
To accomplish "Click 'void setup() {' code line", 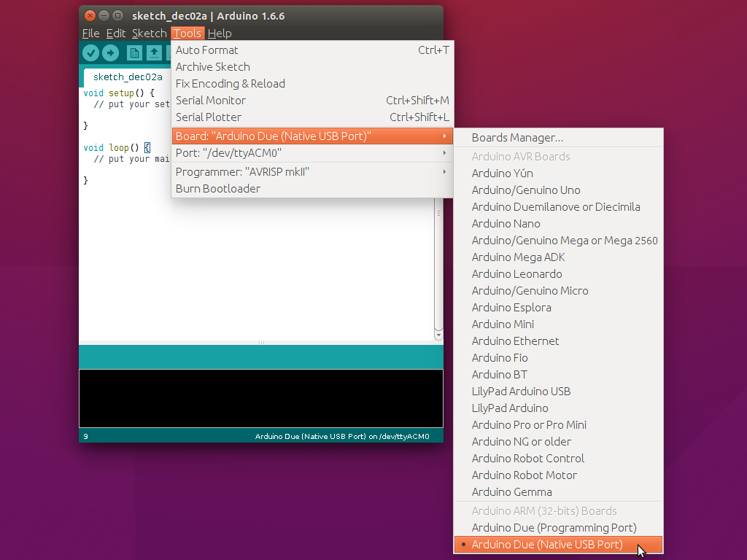I will point(119,93).
